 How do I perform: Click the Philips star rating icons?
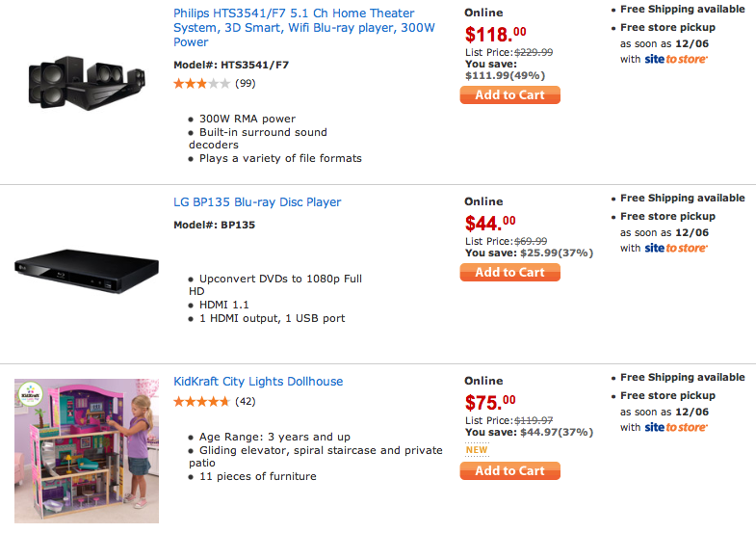[201, 84]
